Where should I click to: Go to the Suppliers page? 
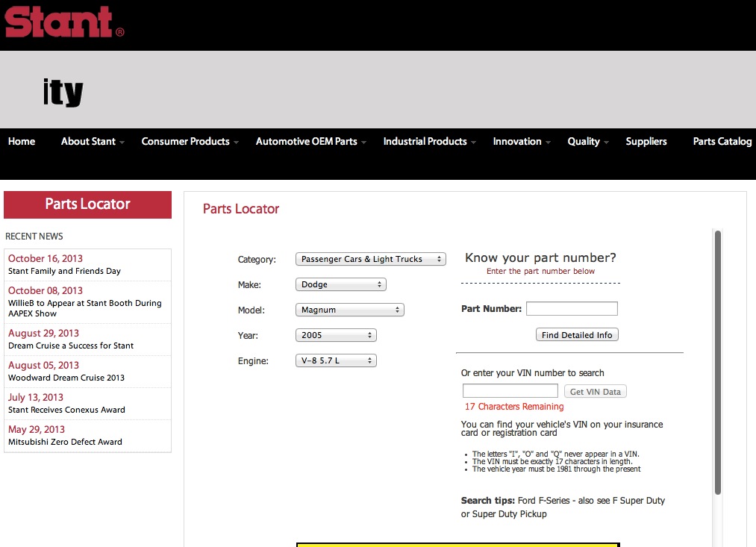646,141
